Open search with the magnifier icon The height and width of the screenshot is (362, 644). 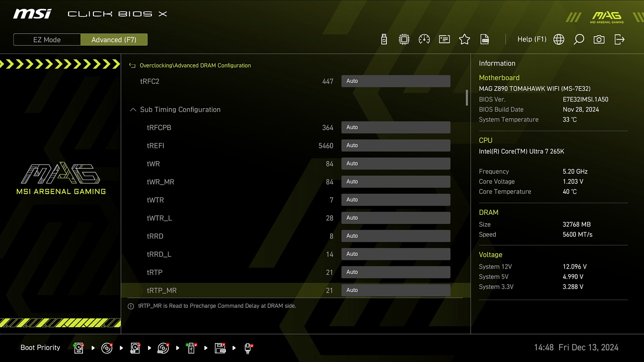[x=579, y=39]
